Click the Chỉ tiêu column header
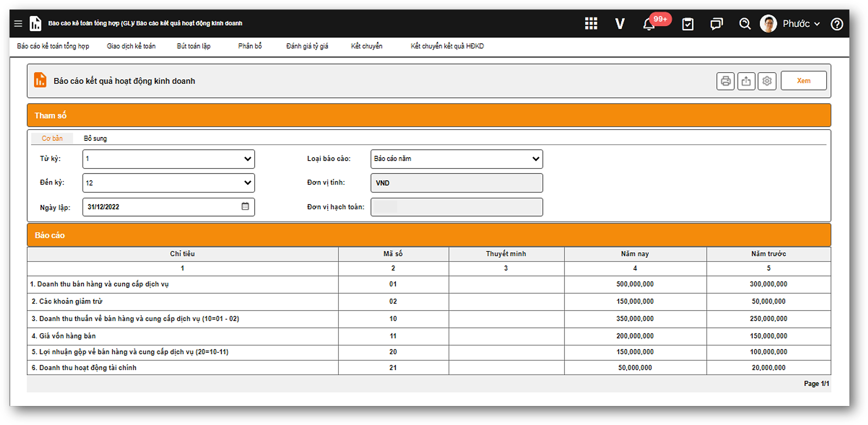868x425 pixels. [183, 254]
